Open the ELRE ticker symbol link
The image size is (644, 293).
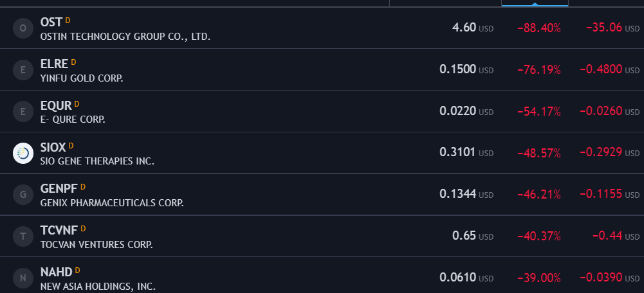[x=54, y=64]
